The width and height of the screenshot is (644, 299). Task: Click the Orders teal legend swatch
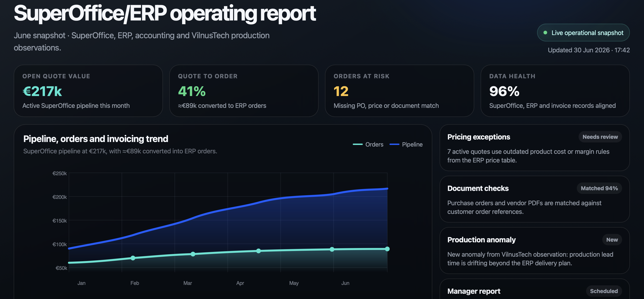pyautogui.click(x=358, y=144)
